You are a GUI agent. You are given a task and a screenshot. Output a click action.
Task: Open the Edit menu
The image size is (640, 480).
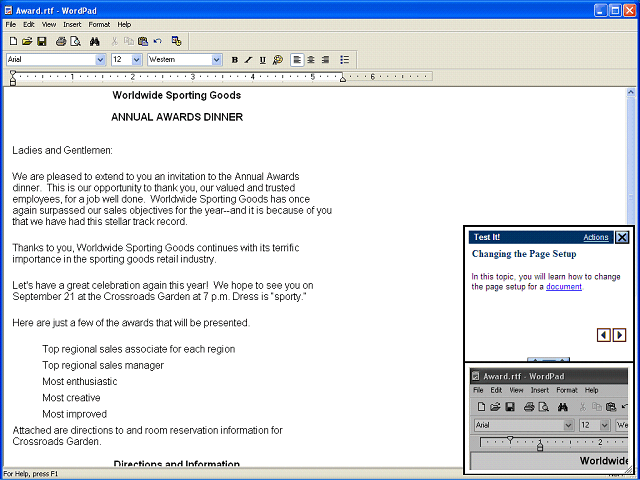pyautogui.click(x=29, y=24)
